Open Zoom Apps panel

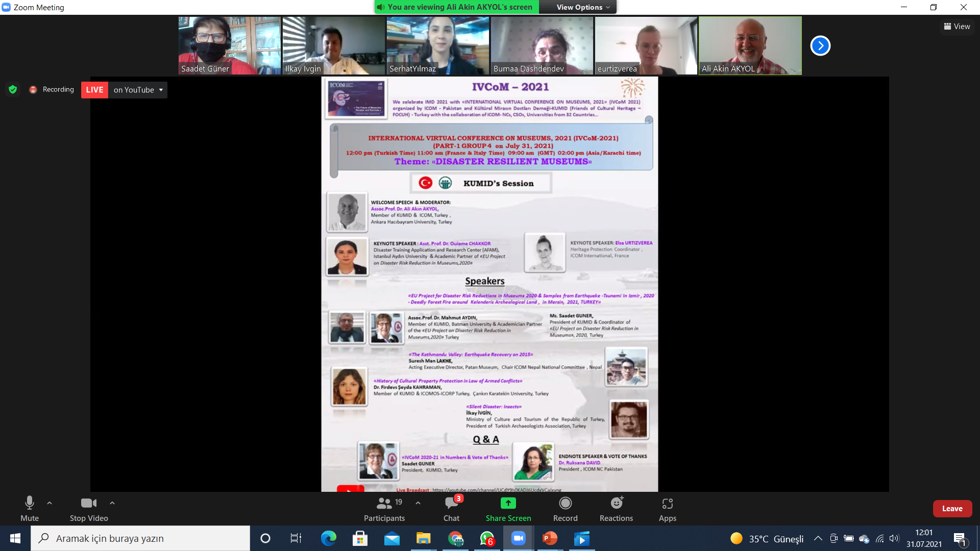point(667,504)
